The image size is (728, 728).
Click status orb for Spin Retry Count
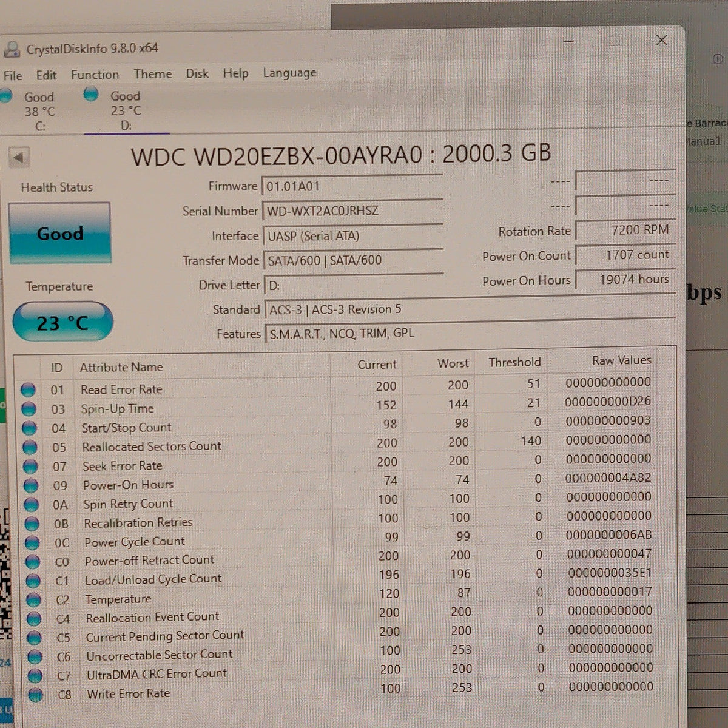point(32,505)
